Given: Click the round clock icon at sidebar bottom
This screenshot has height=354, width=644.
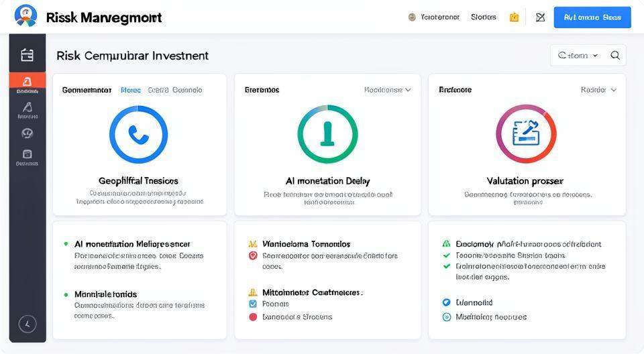Looking at the screenshot, I should [27, 324].
